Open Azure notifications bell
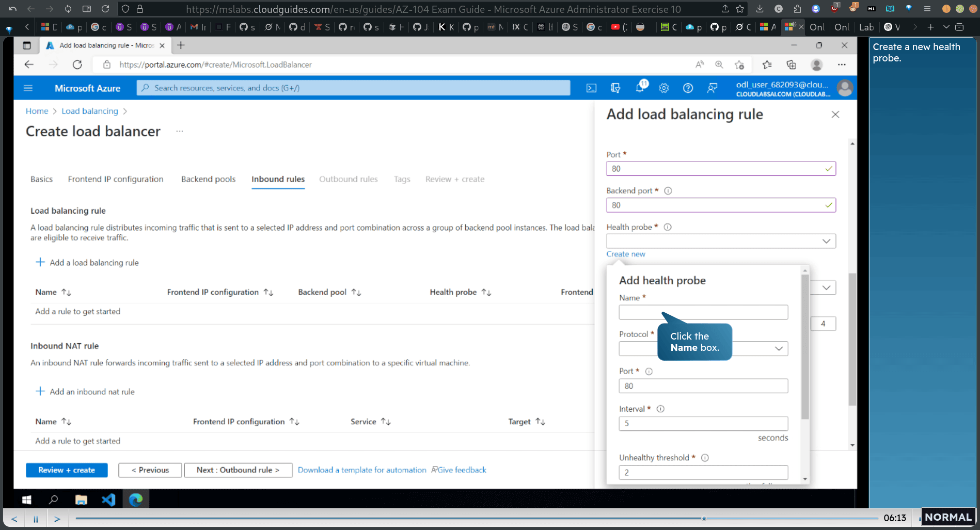The image size is (980, 530). pyautogui.click(x=640, y=87)
